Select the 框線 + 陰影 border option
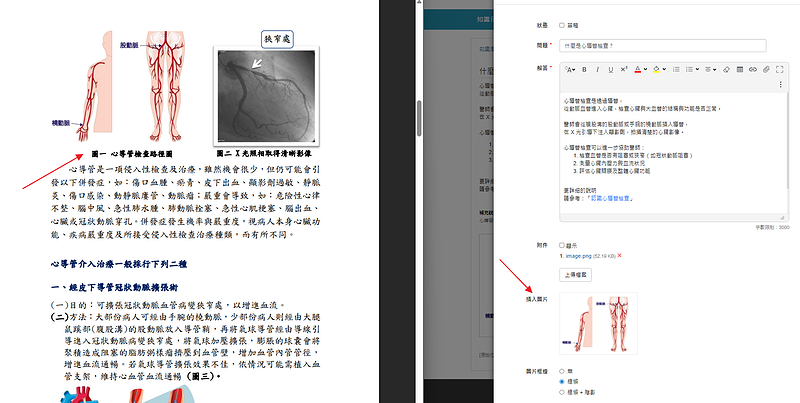The width and height of the screenshot is (800, 403). coord(562,391)
